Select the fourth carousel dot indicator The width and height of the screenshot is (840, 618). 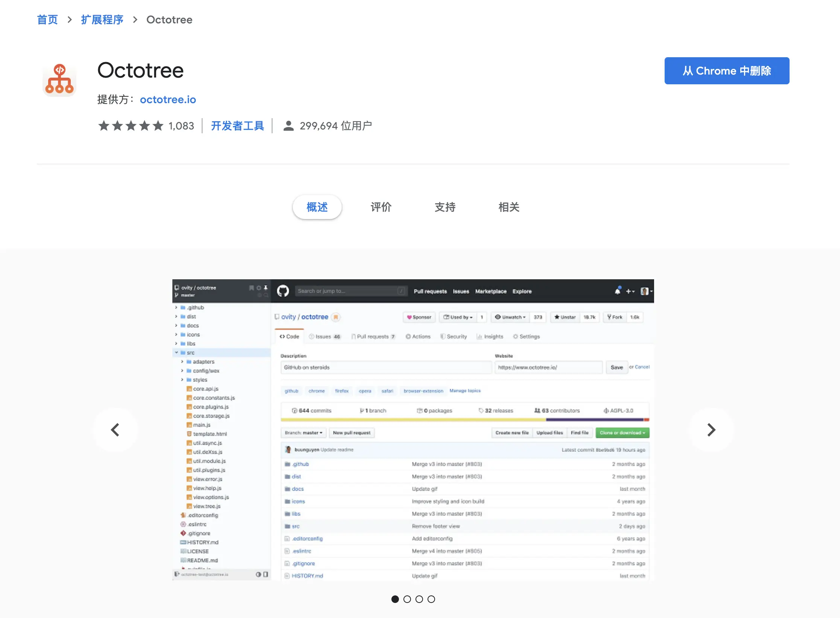tap(431, 599)
